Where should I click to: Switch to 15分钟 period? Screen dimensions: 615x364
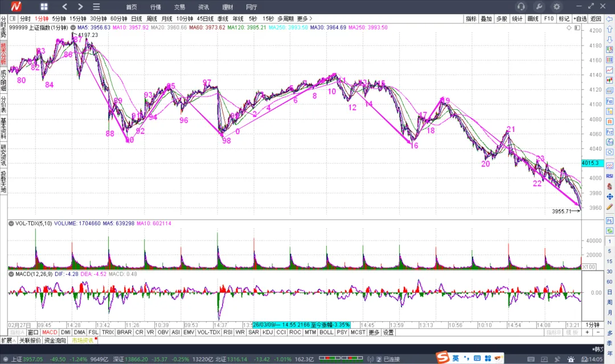coord(77,18)
